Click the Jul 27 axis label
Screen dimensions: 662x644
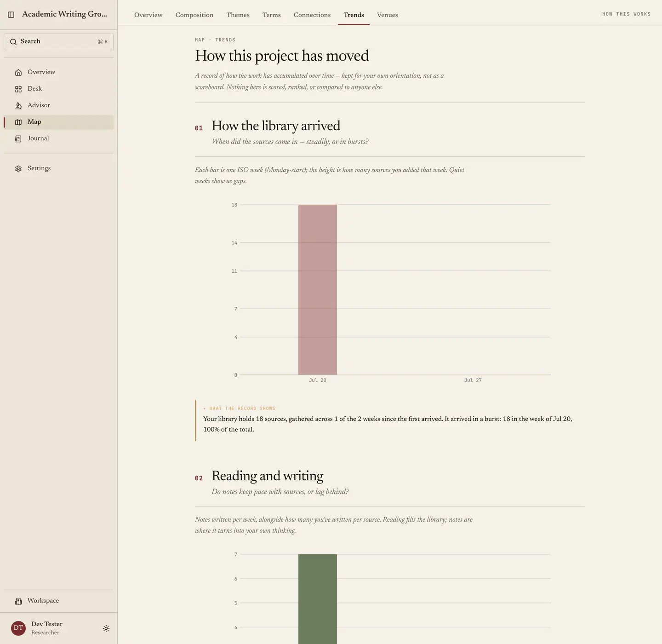tap(473, 380)
